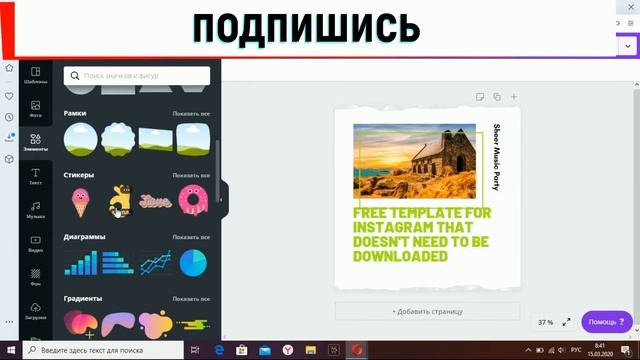The width and height of the screenshot is (640, 360).
Task: Add the pink donut sticker
Action: (193, 200)
